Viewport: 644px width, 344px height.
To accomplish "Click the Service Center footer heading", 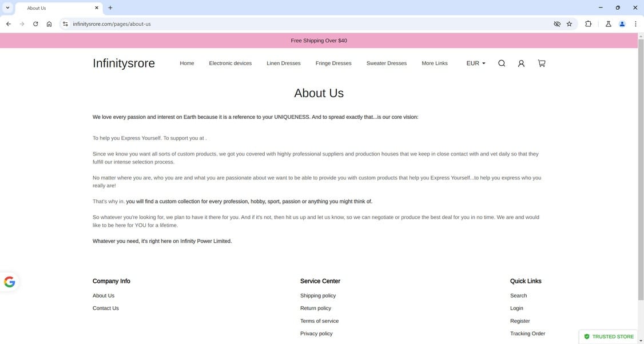I will (x=320, y=281).
